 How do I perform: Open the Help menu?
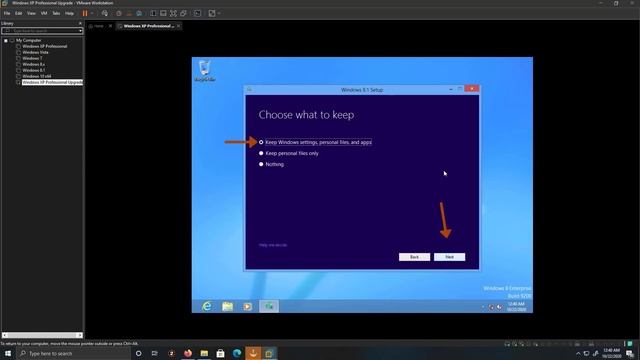[x=69, y=13]
